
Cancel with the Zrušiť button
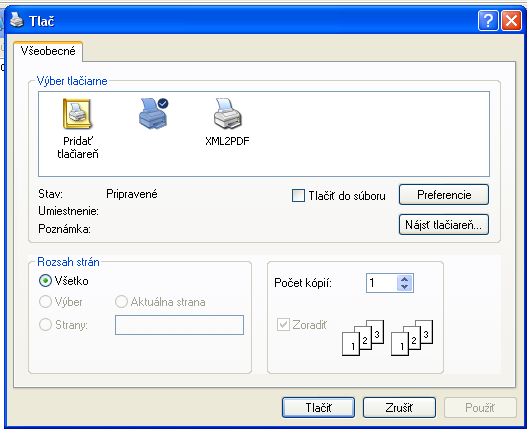click(x=399, y=407)
